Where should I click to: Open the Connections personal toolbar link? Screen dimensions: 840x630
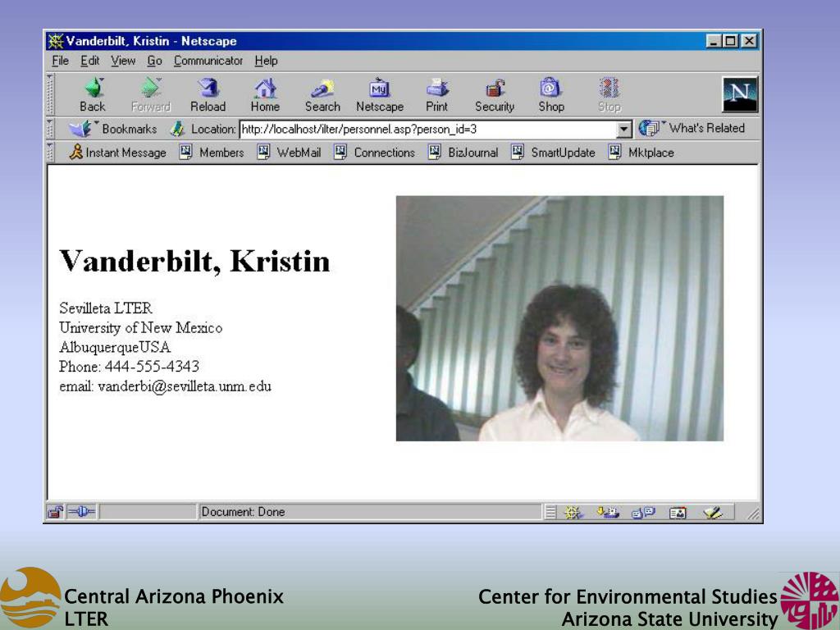pos(374,153)
